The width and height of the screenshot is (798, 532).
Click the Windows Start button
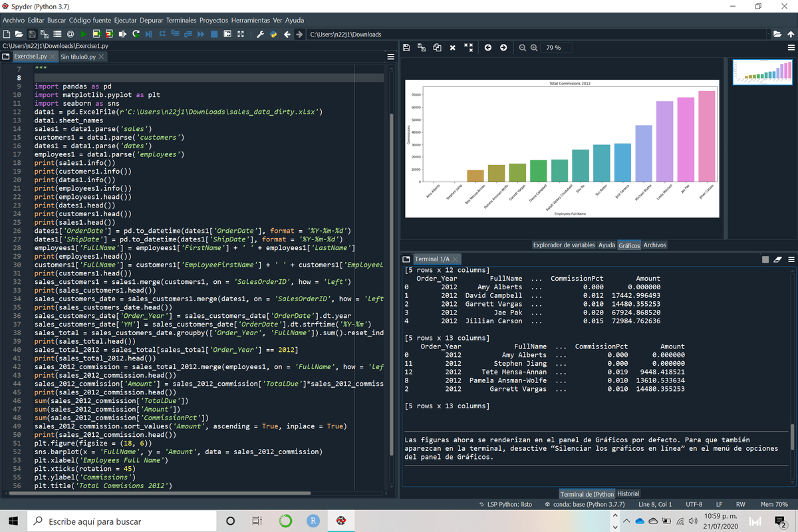click(x=13, y=521)
